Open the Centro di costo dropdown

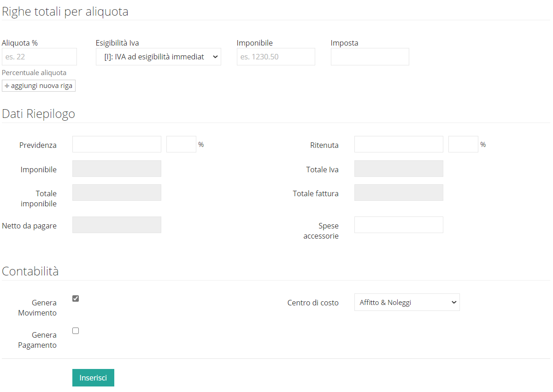[x=407, y=302]
